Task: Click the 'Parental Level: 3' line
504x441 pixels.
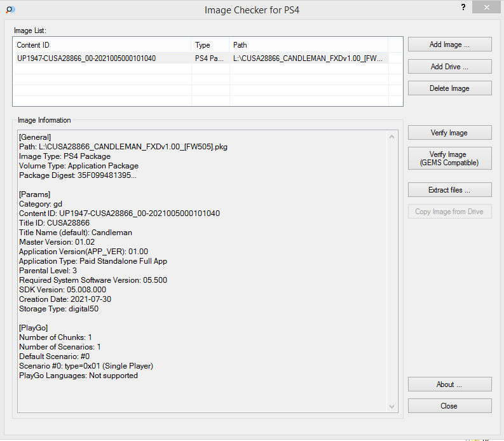Action: (x=48, y=271)
